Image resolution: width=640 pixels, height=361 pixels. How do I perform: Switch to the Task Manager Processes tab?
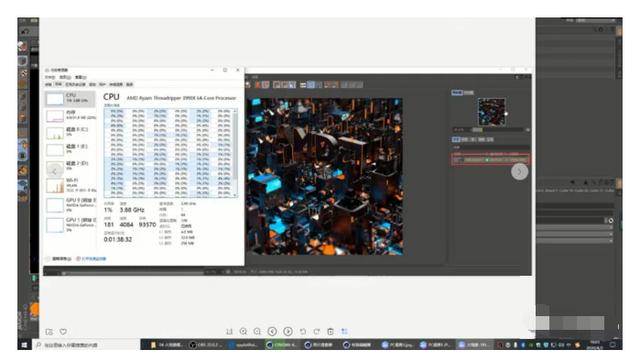(48, 85)
